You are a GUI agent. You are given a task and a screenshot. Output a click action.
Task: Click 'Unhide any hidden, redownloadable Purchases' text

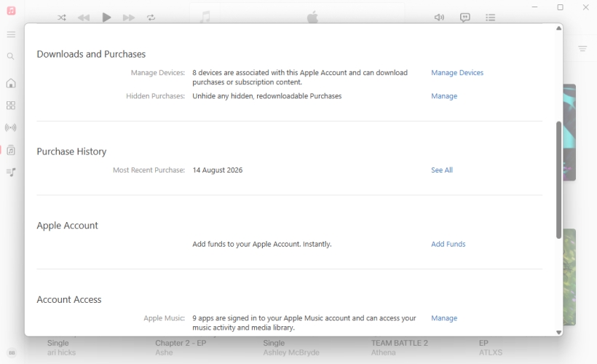coord(267,96)
